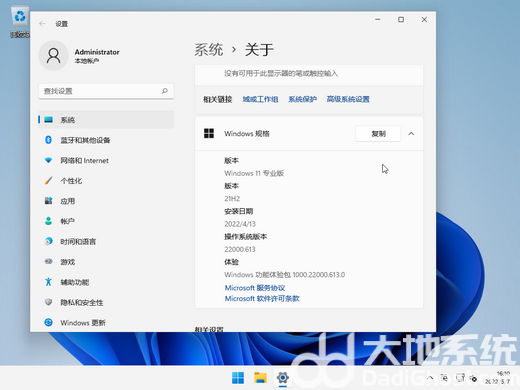Click the Administrator profile avatar
Image resolution: width=520 pixels, height=390 pixels.
[x=54, y=56]
